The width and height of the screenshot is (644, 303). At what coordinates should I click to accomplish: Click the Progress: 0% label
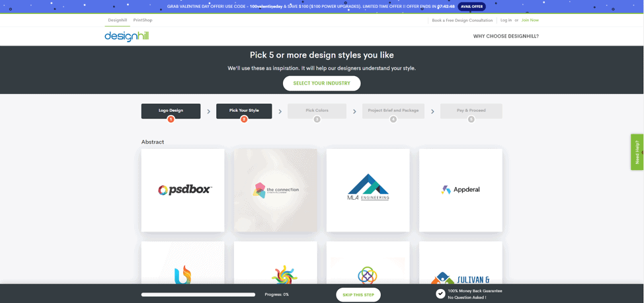[277, 294]
